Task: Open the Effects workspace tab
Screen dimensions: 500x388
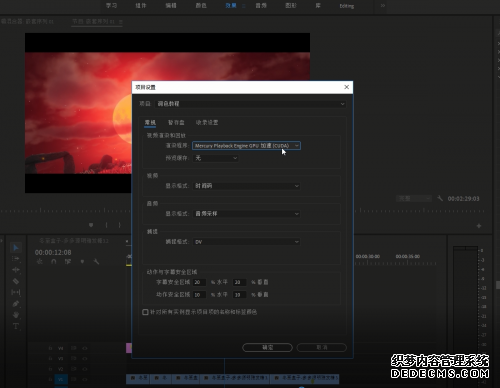Action: 231,6
